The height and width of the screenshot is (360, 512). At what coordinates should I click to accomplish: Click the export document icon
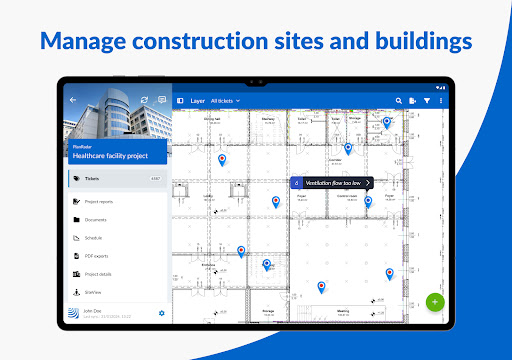[412, 101]
